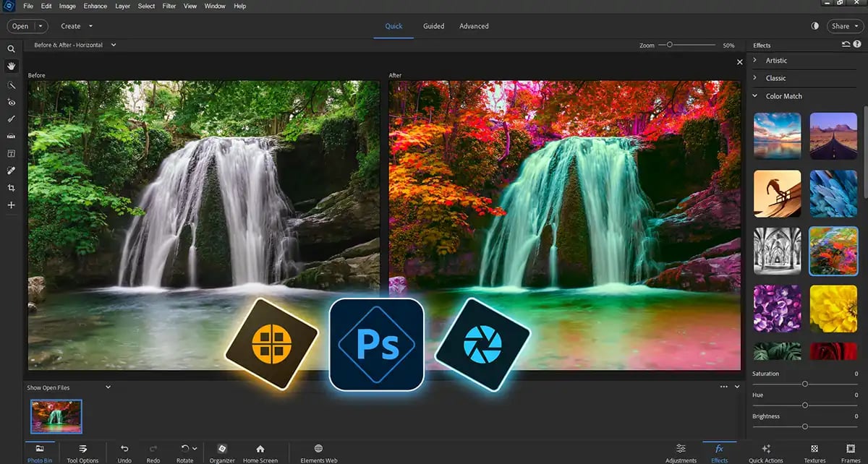Click the Saturation slider
This screenshot has height=464, width=868.
pos(804,384)
